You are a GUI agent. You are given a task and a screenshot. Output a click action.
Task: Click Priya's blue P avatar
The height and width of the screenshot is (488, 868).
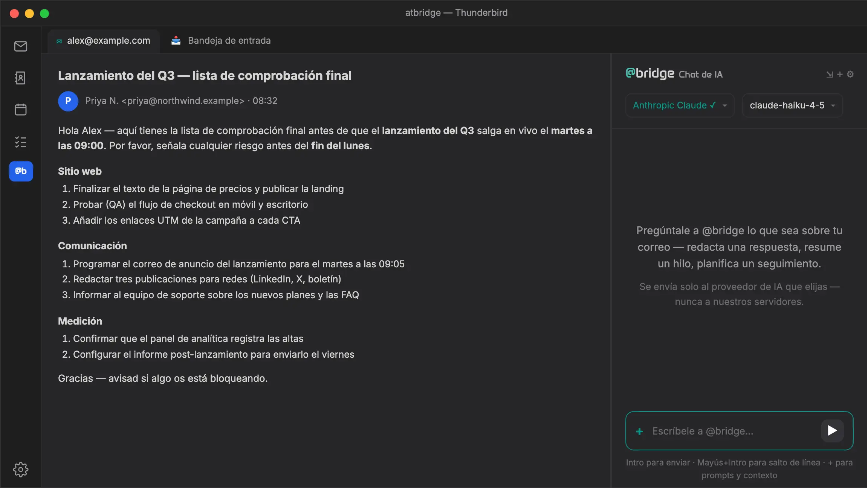tap(68, 101)
